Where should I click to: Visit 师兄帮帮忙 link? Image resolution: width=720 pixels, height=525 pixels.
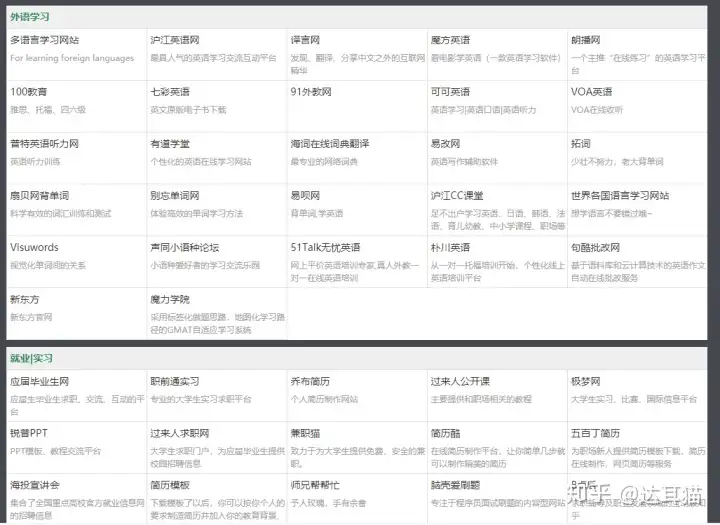pos(315,485)
